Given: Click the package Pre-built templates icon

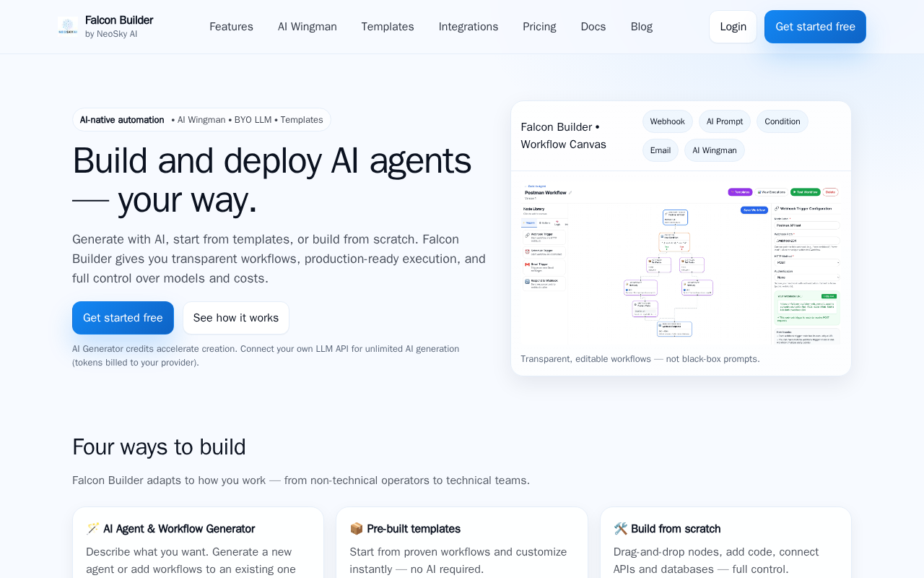Looking at the screenshot, I should click(x=357, y=529).
